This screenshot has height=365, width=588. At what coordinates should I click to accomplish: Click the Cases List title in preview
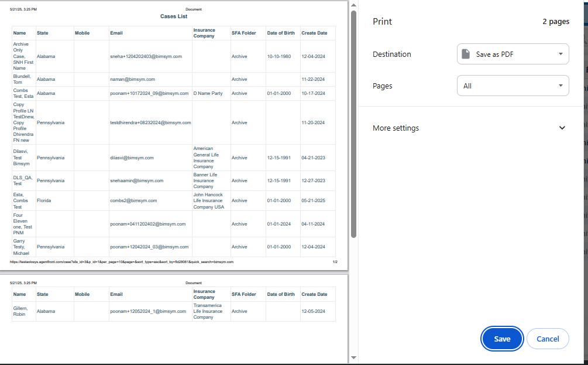click(x=174, y=16)
